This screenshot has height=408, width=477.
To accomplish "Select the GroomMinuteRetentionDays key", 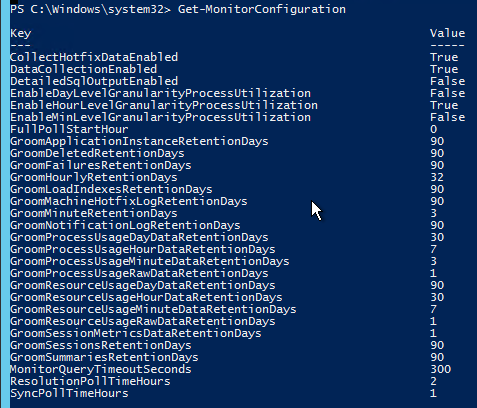I will click(94, 213).
